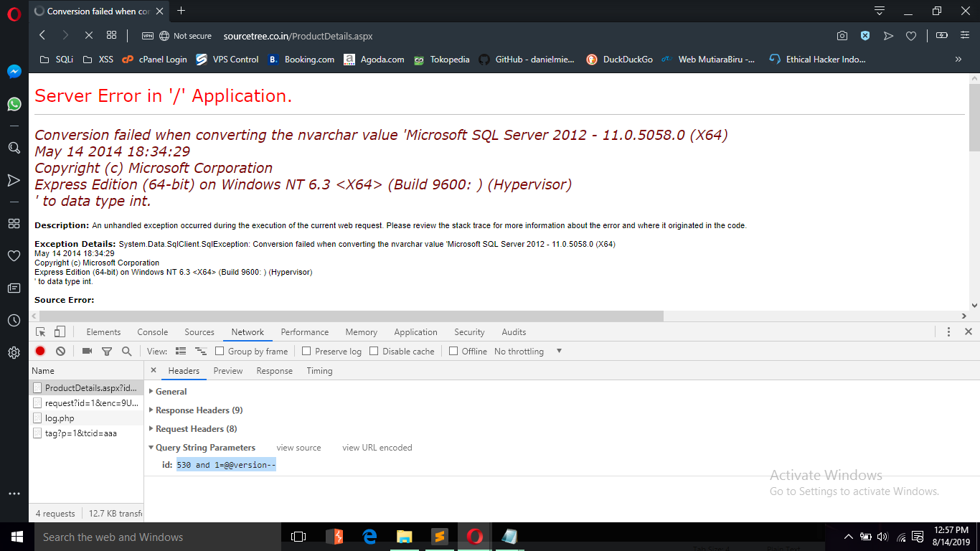Open the Sources panel
Screen dimensions: 980x551
[x=199, y=332]
